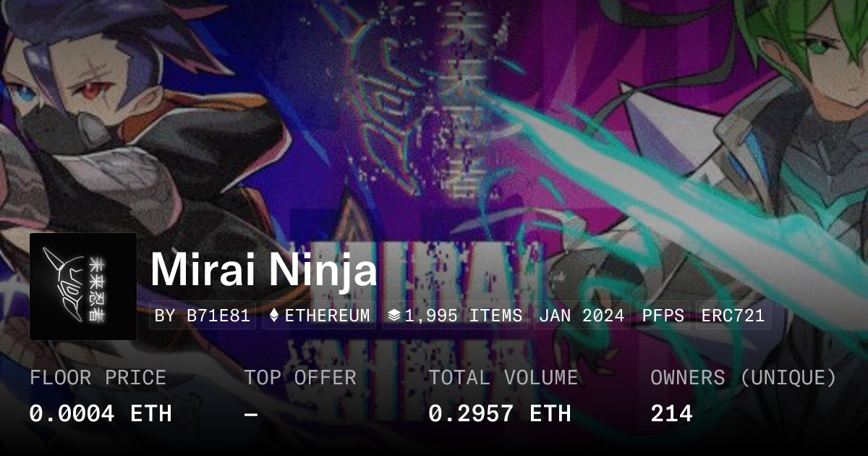Viewport: 868px width, 456px height.
Task: Open the BY B71E81 creator tag
Action: (203, 316)
